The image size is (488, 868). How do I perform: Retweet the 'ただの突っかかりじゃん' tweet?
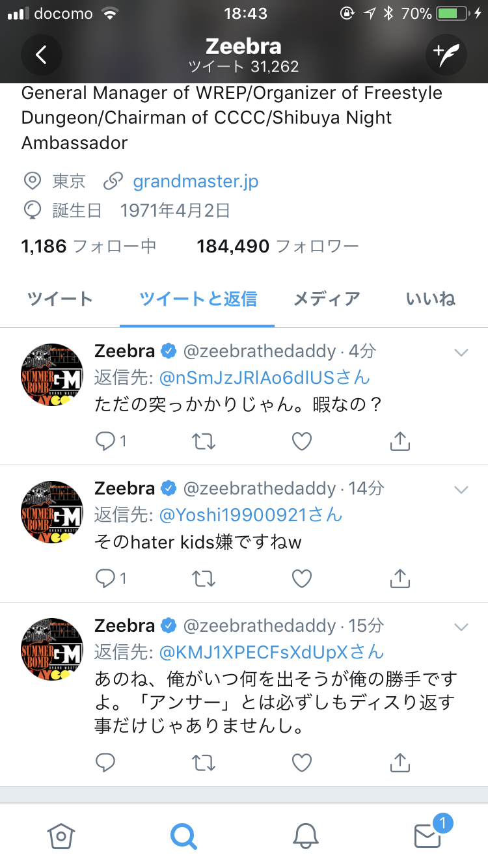(204, 441)
